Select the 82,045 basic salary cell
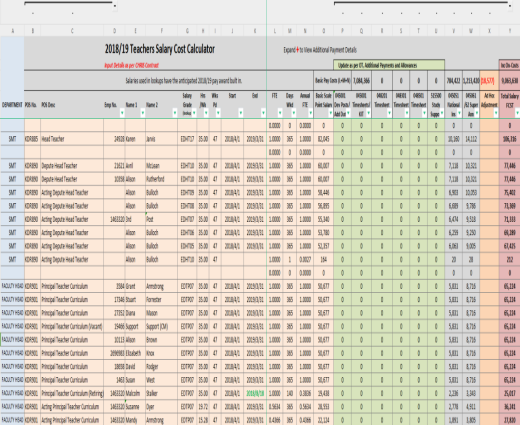 [x=323, y=139]
